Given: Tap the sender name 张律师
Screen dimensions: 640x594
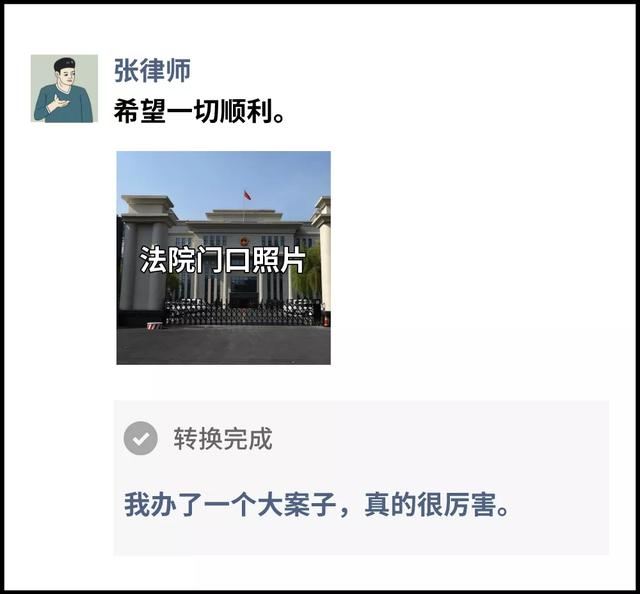Looking at the screenshot, I should (152, 70).
